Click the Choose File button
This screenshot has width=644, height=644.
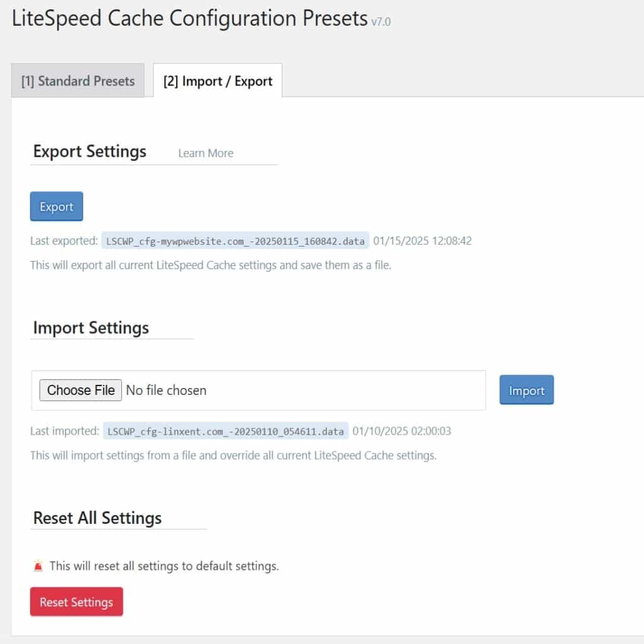pos(80,390)
